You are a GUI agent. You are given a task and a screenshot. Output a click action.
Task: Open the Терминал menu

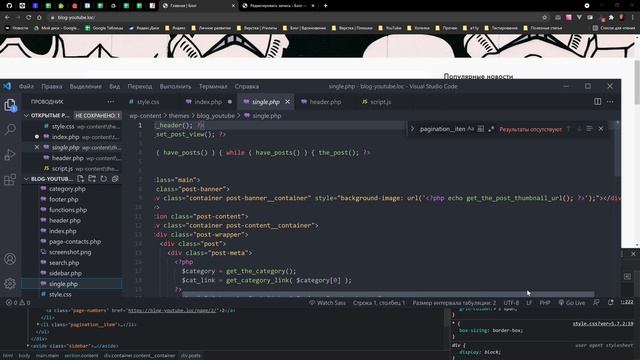tap(213, 86)
